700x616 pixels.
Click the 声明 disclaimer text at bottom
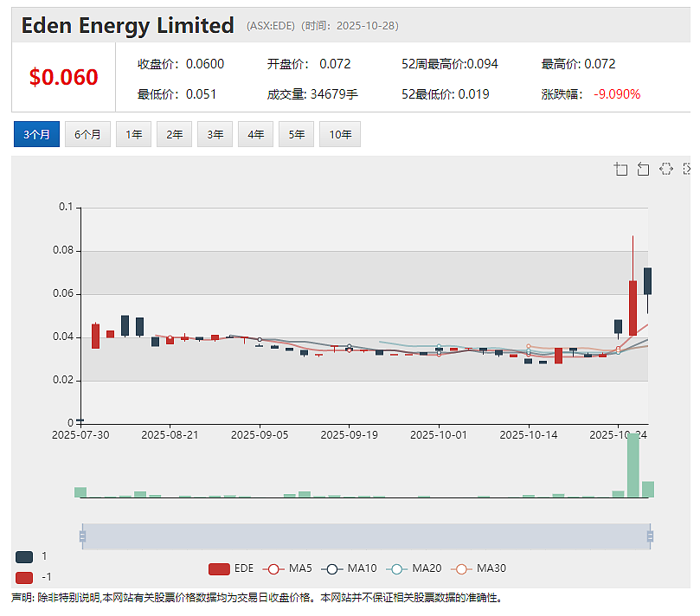click(x=257, y=598)
